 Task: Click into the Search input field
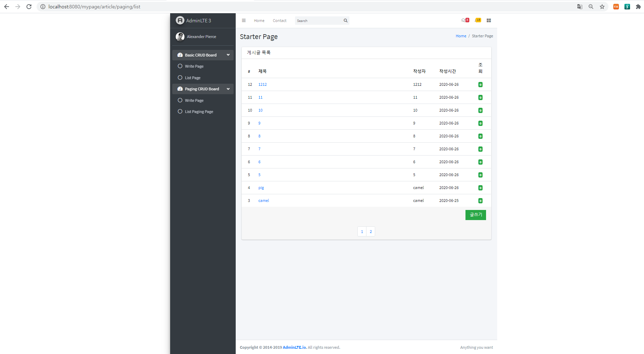point(319,21)
